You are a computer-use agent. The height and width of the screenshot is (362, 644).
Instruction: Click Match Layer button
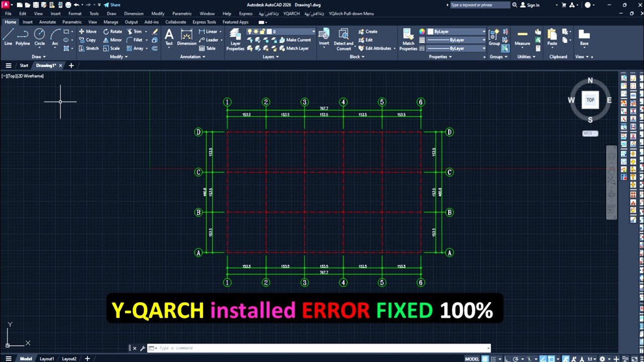click(x=294, y=48)
